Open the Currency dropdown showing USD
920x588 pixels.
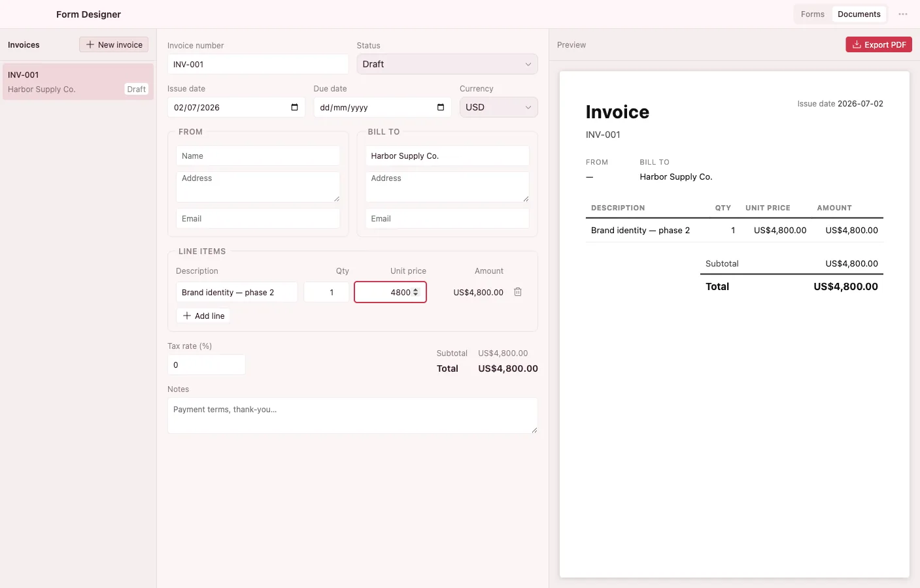(x=499, y=107)
